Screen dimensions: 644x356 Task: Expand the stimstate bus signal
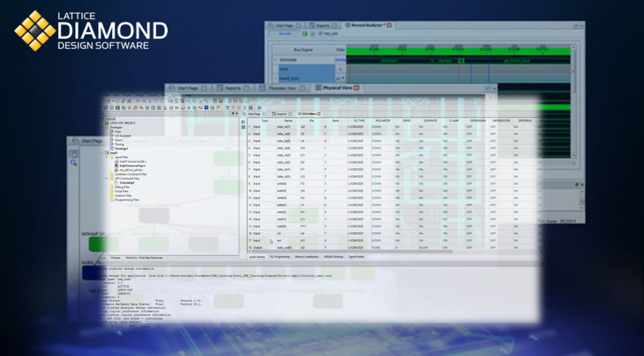276,59
